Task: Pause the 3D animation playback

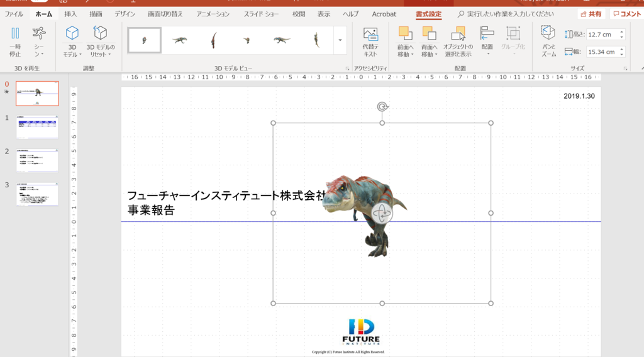Action: pos(15,42)
